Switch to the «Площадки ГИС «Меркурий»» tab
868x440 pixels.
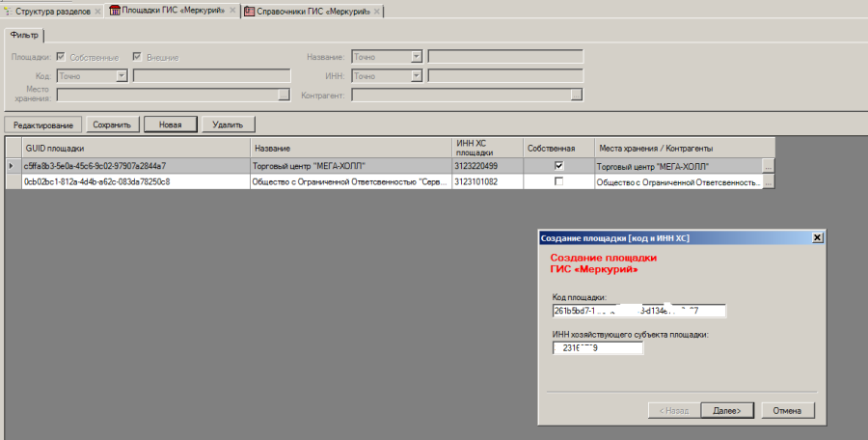coord(174,11)
